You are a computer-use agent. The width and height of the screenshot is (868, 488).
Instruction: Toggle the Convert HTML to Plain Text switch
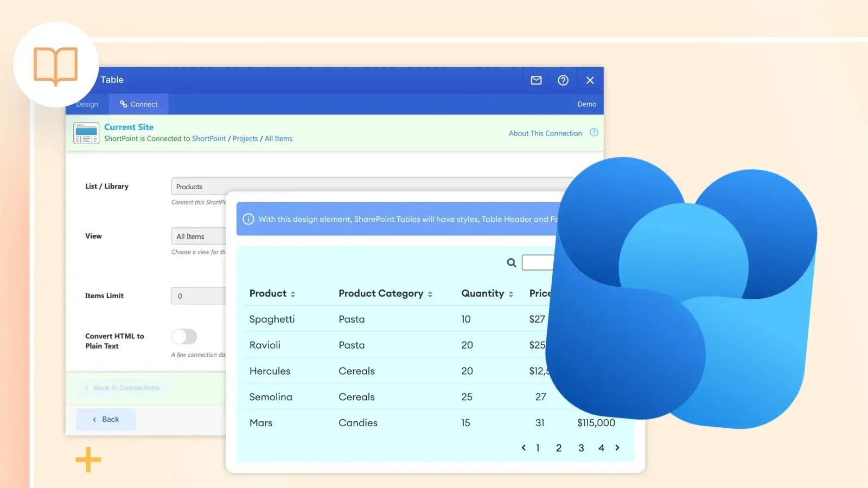[184, 337]
